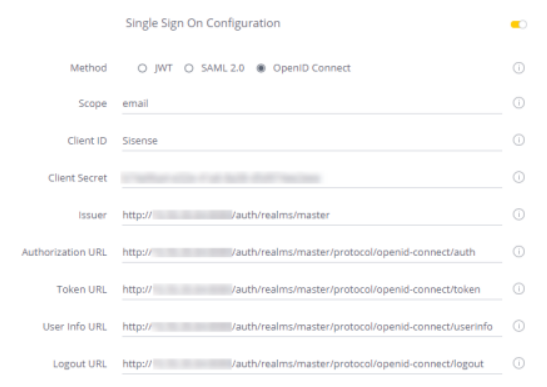The width and height of the screenshot is (547, 387).
Task: Click the Issuer URL input field
Action: coord(312,215)
